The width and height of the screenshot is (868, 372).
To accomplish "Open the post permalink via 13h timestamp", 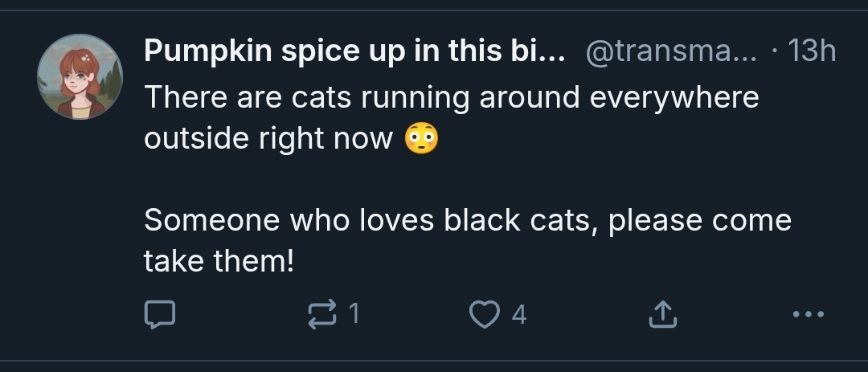I will [811, 51].
